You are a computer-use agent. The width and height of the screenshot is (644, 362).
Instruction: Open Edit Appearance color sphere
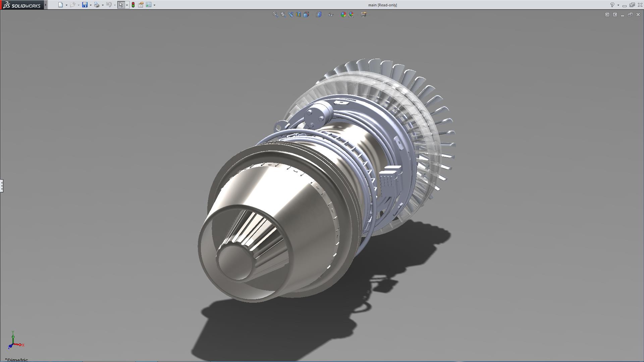(343, 14)
